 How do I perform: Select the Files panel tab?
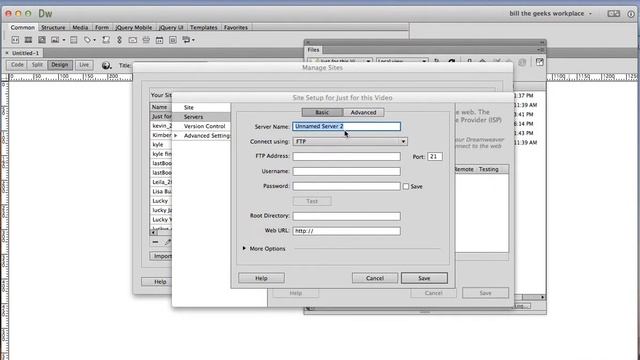pos(313,50)
